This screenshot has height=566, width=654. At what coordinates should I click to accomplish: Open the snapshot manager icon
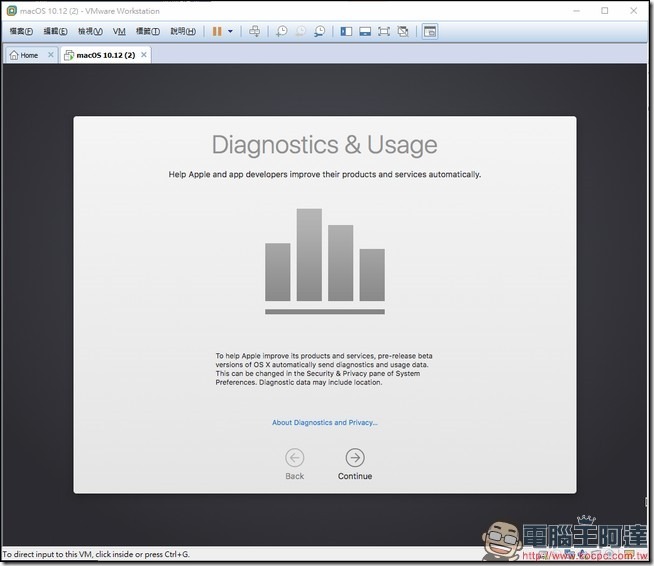coord(319,31)
